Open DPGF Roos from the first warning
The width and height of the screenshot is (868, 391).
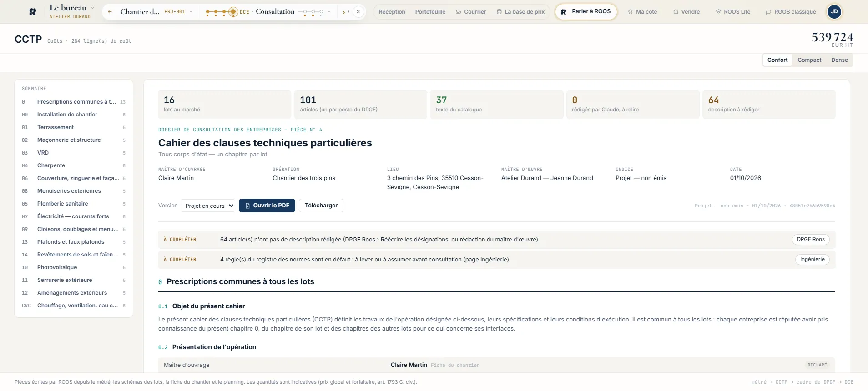(811, 240)
